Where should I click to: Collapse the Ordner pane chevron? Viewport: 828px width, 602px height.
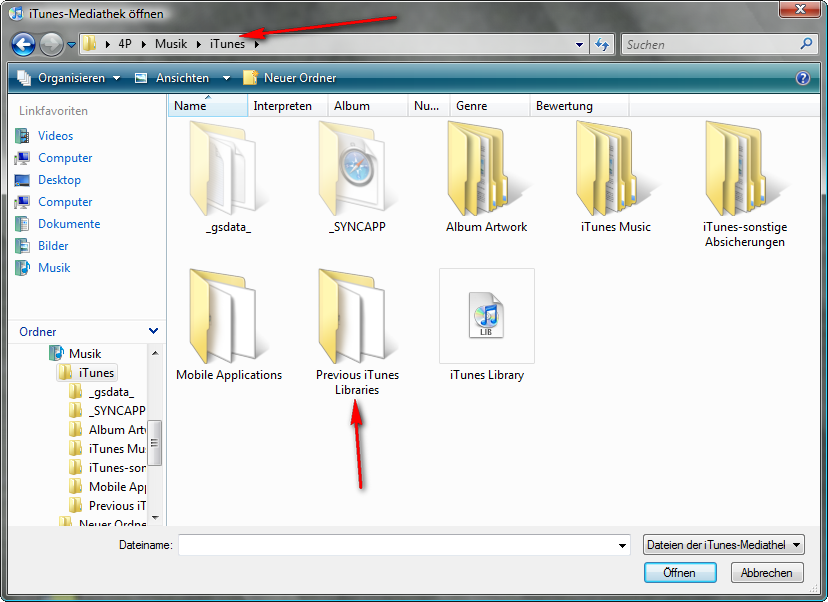tap(154, 331)
